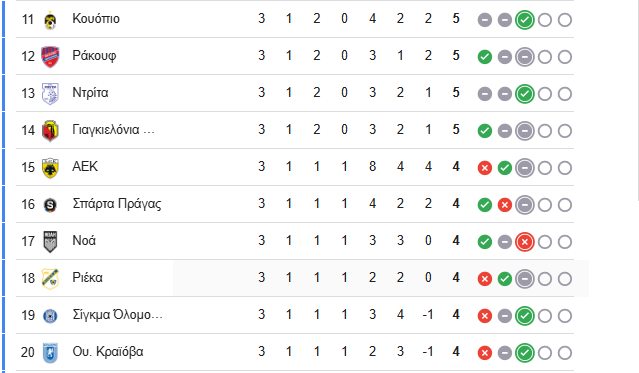Click the Ριέκα team name

(x=87, y=278)
